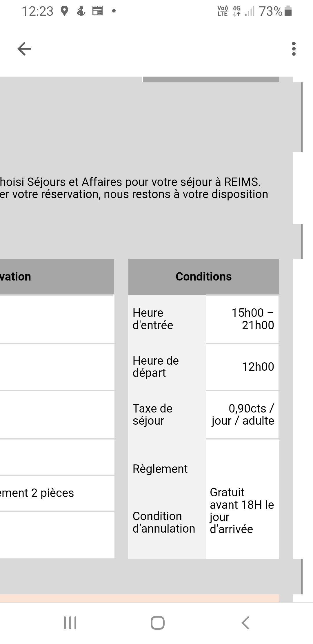Select the Conditions table header
The width and height of the screenshot is (313, 644).
[203, 277]
